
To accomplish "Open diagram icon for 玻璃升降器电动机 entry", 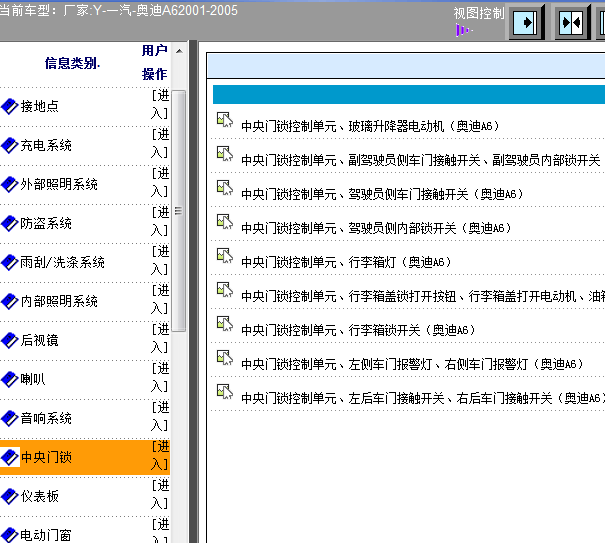I will coord(225,120).
